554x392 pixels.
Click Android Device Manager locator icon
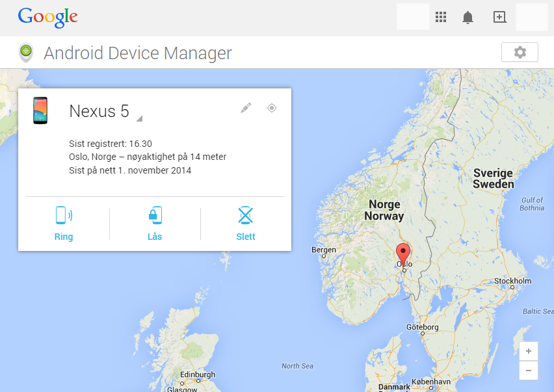[26, 52]
